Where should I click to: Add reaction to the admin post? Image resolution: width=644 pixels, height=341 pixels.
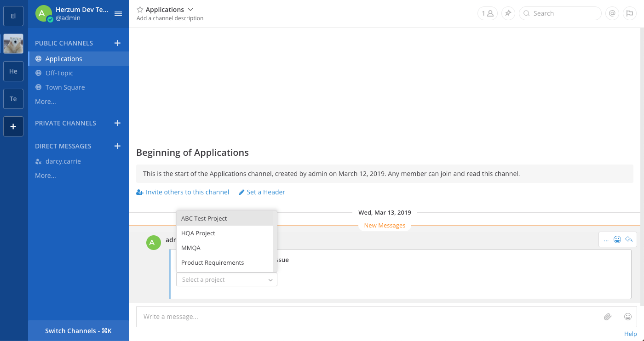coord(617,239)
